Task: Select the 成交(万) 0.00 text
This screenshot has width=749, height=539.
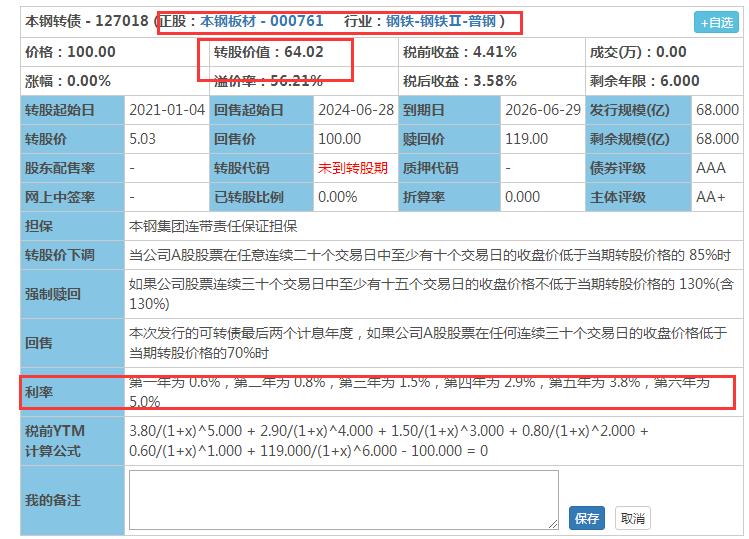Action: [638, 52]
